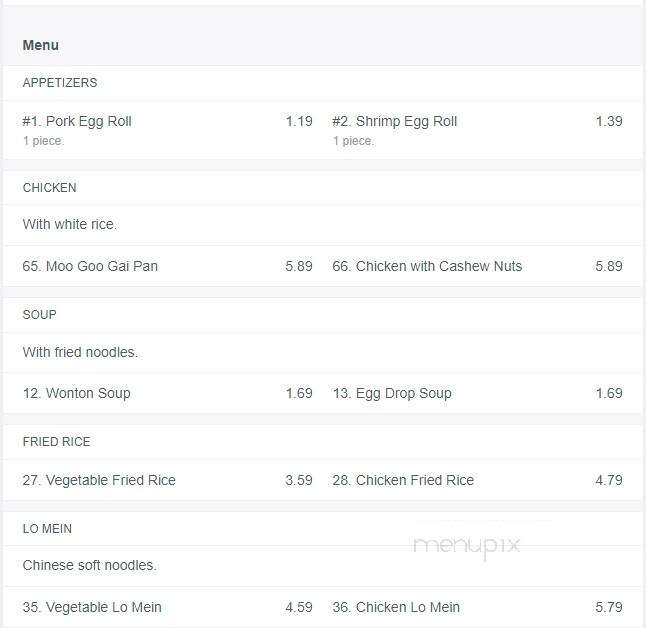Select the Appetizers section header
Image resolution: width=646 pixels, height=628 pixels.
[60, 83]
